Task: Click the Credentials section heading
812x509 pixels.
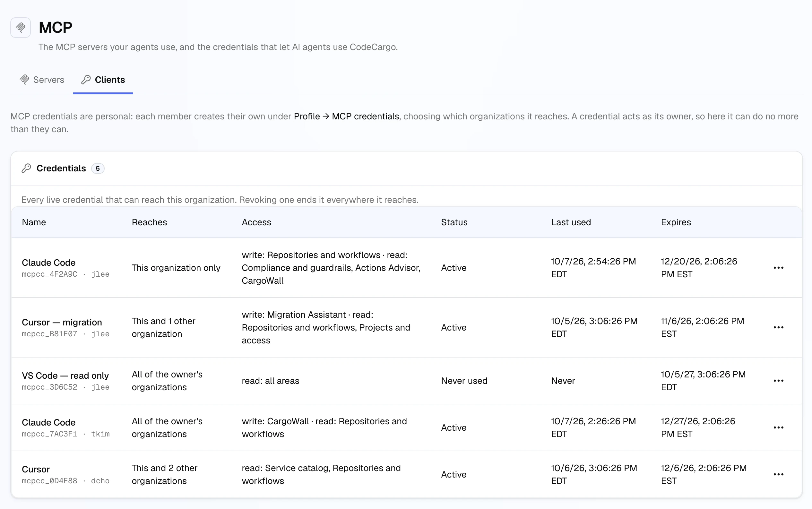Action: (x=61, y=168)
